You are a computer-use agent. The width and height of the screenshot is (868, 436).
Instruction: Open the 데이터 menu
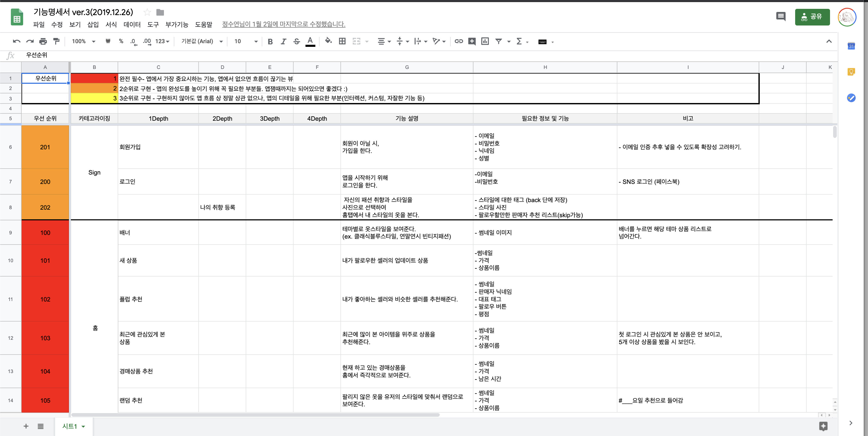[x=132, y=24]
